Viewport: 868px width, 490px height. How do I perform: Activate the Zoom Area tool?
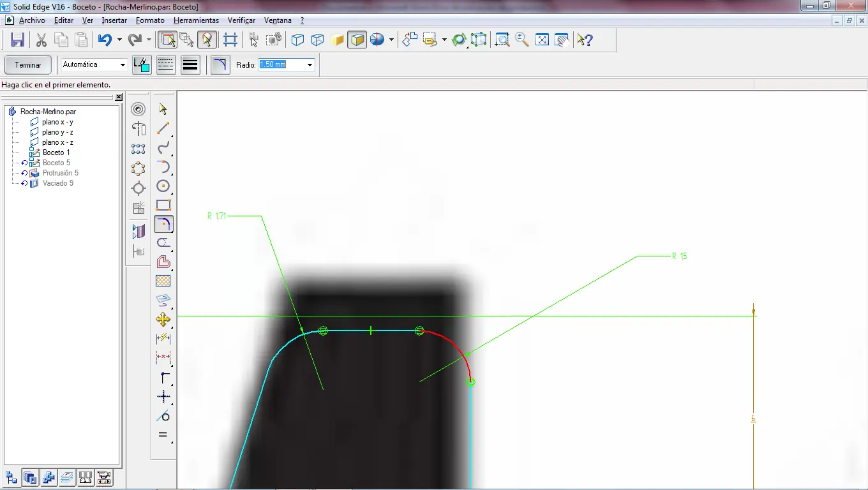pos(502,40)
